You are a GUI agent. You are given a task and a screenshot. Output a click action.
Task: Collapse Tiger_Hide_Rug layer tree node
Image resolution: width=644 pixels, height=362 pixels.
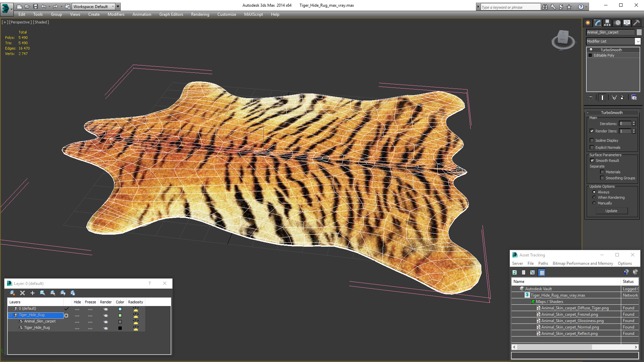point(10,315)
